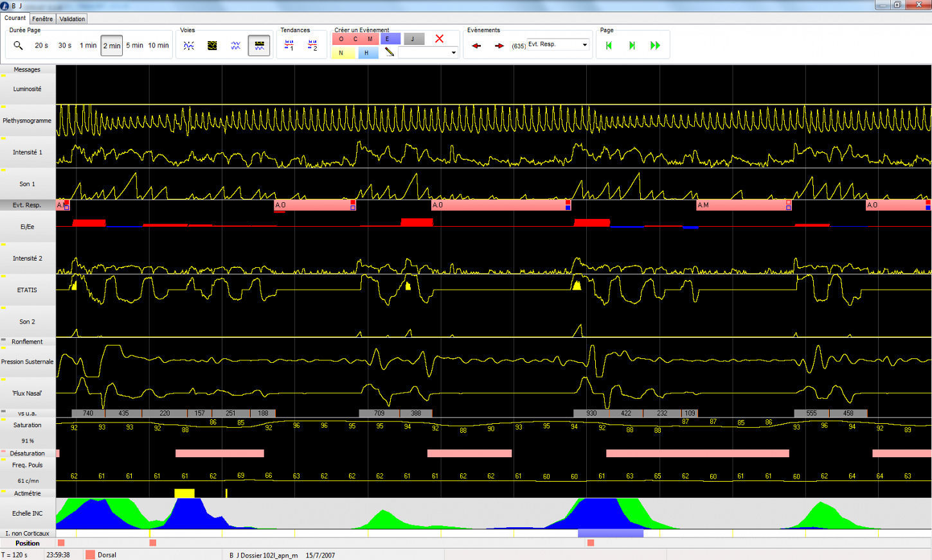Open the Validation tab

72,19
